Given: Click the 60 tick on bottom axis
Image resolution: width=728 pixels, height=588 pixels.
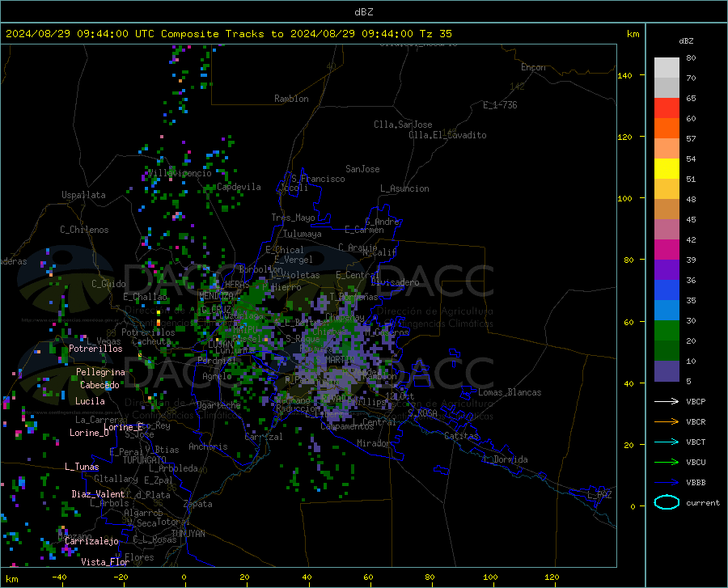Looking at the screenshot, I should point(368,577).
